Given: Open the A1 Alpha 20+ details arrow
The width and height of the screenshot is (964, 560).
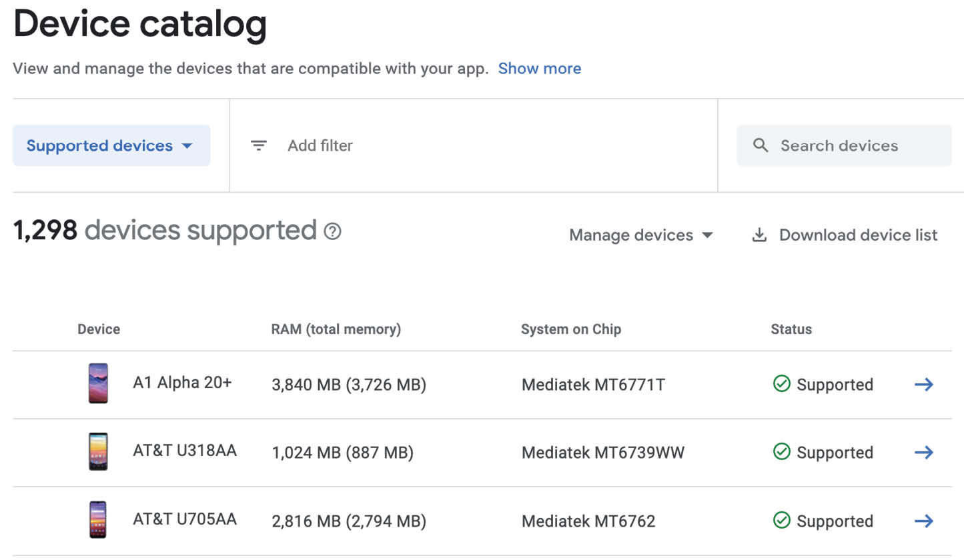Looking at the screenshot, I should pyautogui.click(x=923, y=385).
